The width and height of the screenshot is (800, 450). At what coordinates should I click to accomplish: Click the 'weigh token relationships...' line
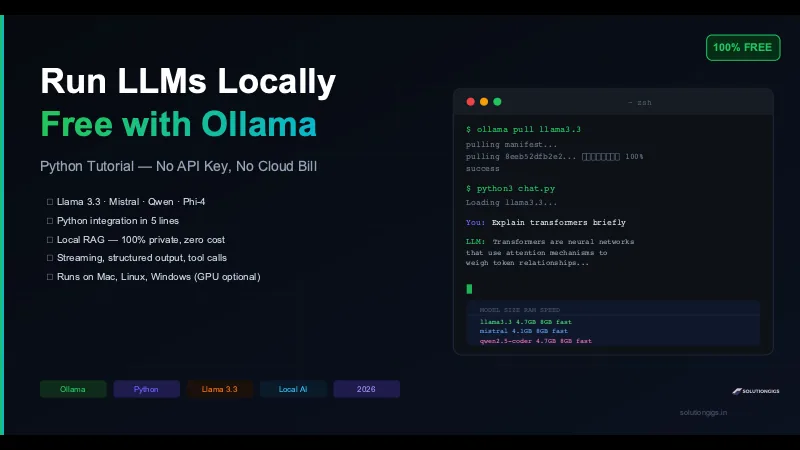[x=528, y=263]
